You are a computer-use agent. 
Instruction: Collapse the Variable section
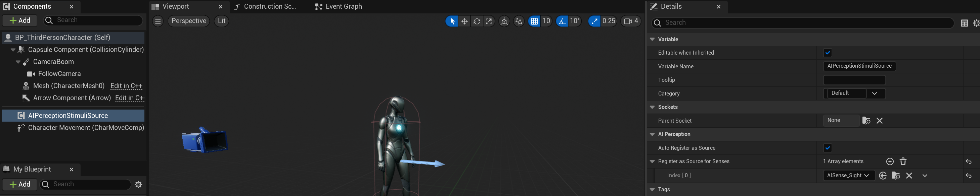point(652,40)
